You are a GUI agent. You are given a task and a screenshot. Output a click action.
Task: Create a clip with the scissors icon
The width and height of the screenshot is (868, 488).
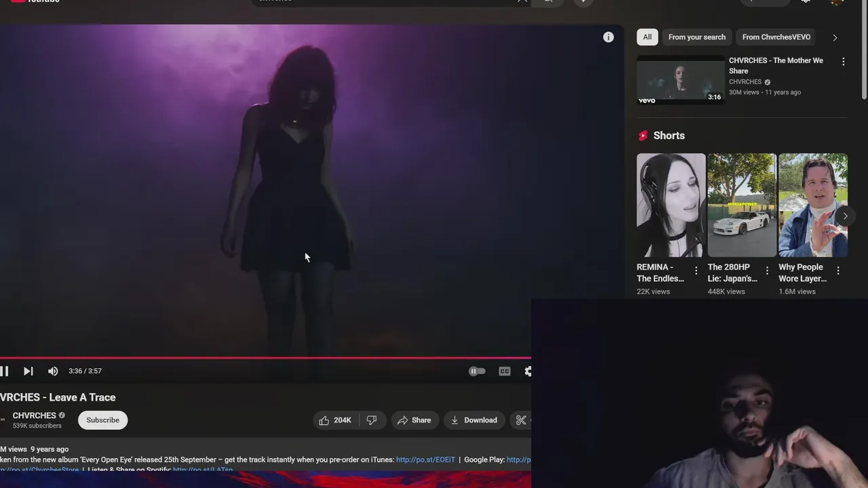point(521,420)
